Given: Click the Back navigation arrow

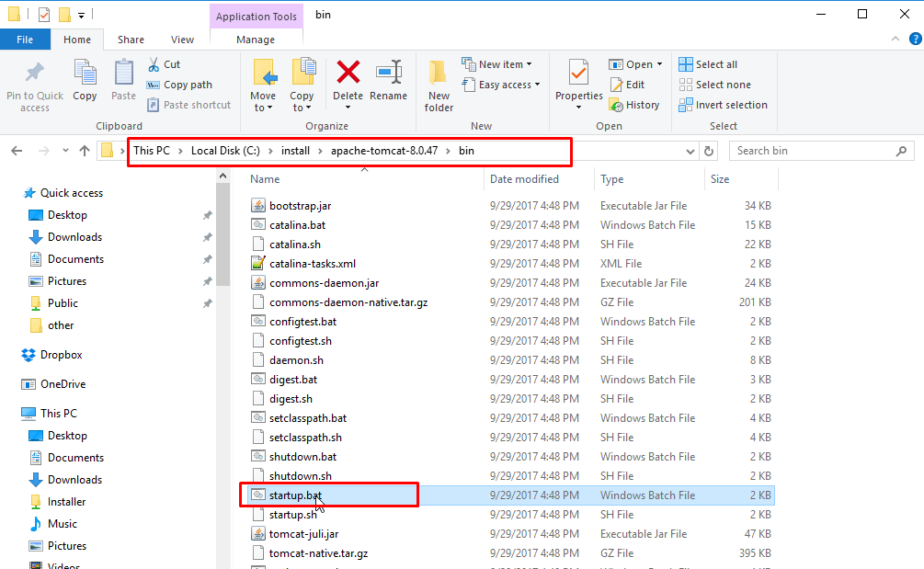Looking at the screenshot, I should pyautogui.click(x=17, y=151).
